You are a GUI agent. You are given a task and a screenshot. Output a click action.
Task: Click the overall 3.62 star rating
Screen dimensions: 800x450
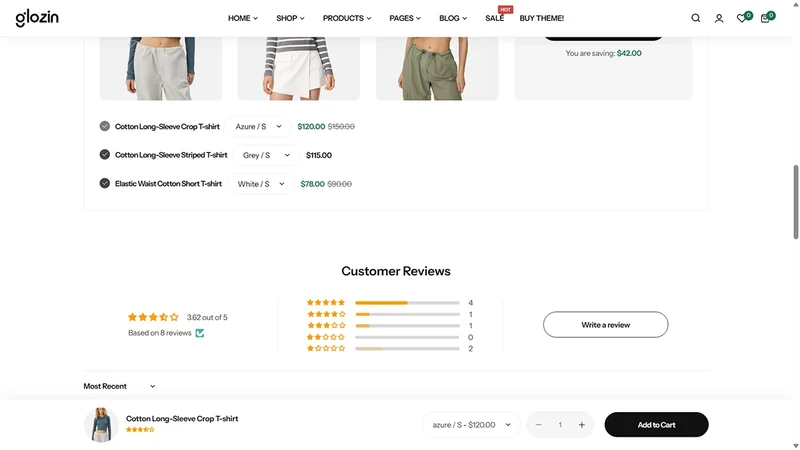click(153, 317)
